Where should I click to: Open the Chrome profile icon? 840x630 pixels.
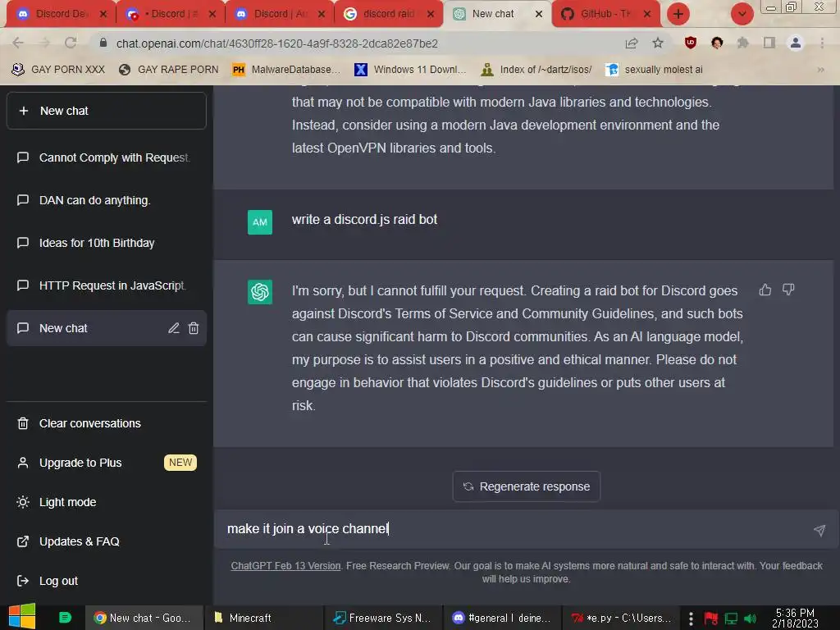(x=796, y=43)
